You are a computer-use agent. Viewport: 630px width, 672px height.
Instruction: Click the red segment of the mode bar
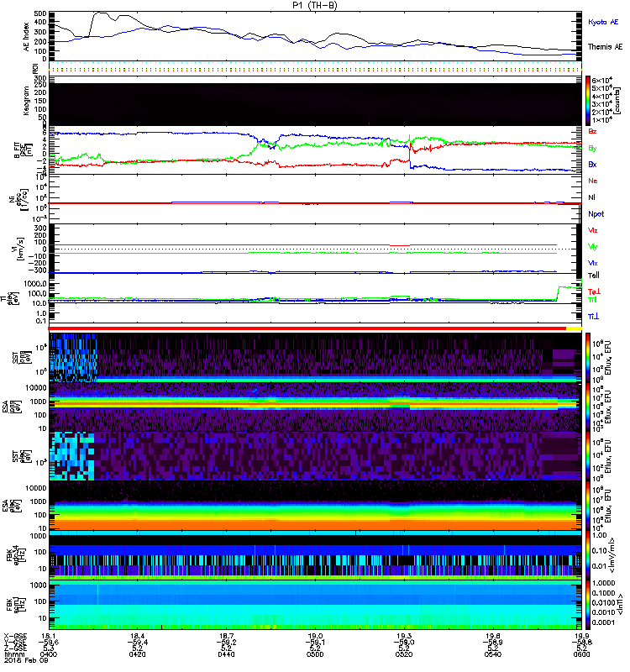(307, 328)
